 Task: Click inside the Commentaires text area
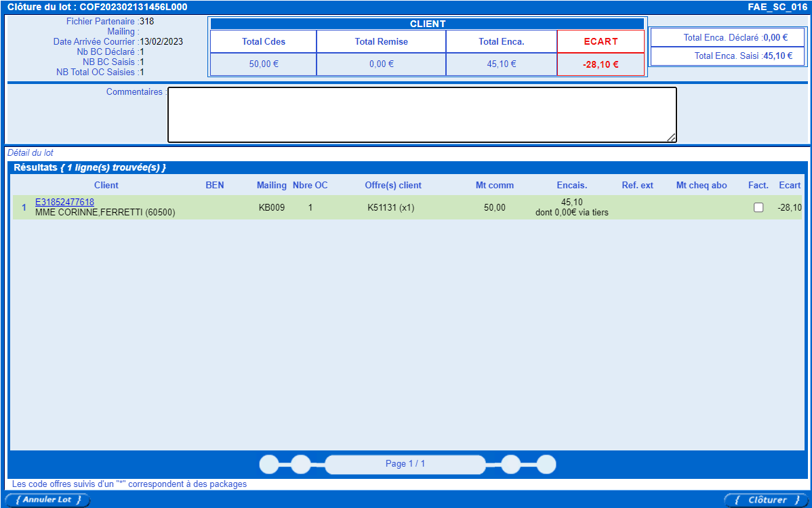coord(422,115)
